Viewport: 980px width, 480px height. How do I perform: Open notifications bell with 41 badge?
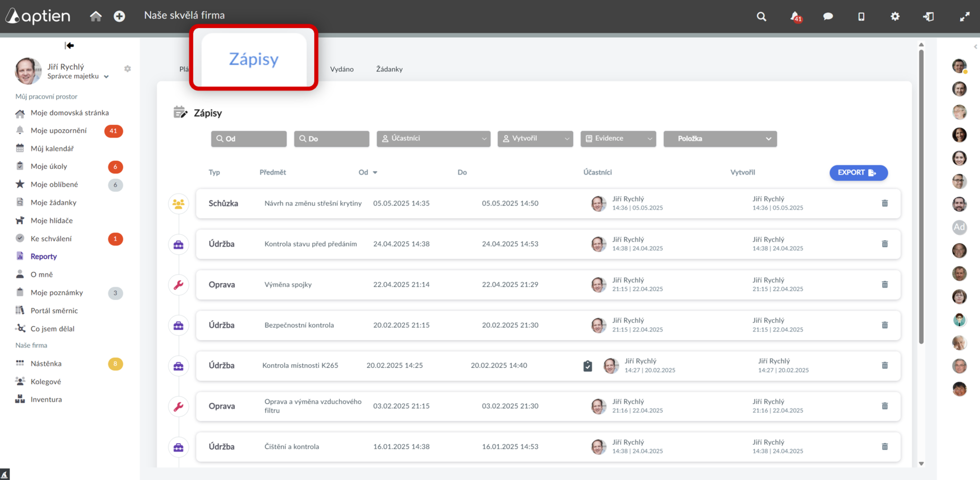click(x=796, y=17)
